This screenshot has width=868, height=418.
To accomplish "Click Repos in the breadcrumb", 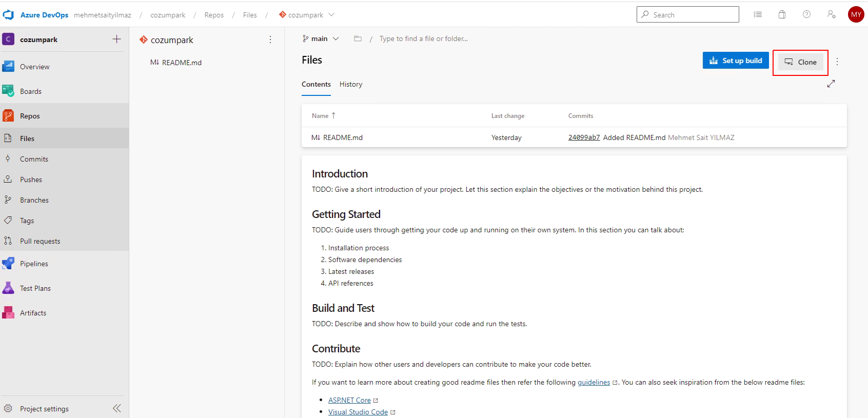I will pyautogui.click(x=214, y=15).
